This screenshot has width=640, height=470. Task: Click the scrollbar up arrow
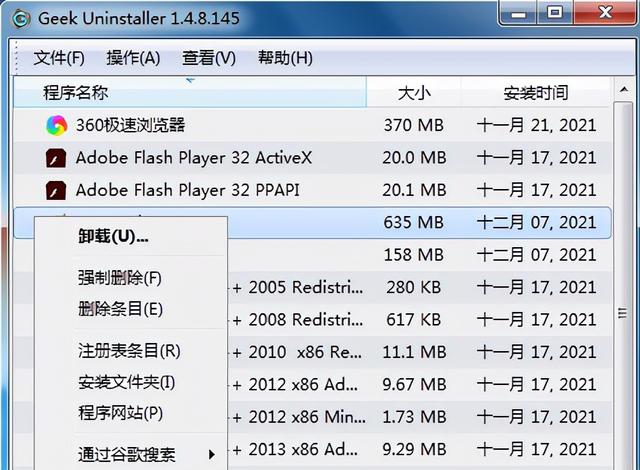(623, 89)
